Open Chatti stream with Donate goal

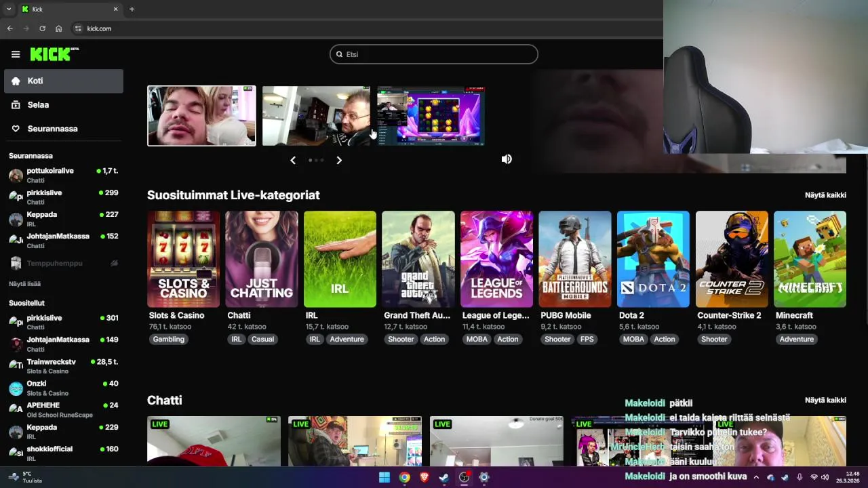coord(496,441)
